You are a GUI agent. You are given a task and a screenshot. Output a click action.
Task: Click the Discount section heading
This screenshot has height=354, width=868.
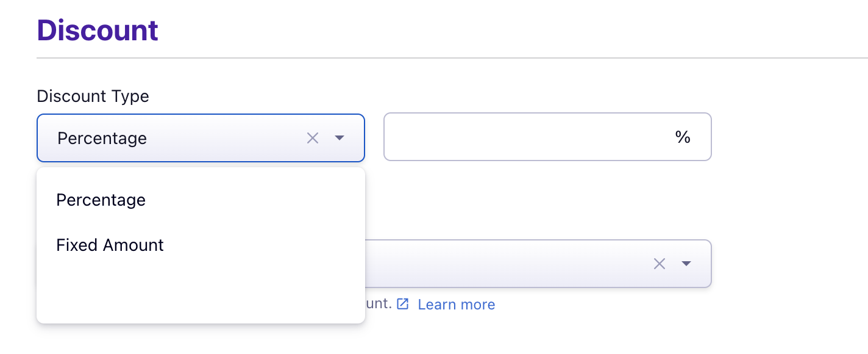(98, 31)
